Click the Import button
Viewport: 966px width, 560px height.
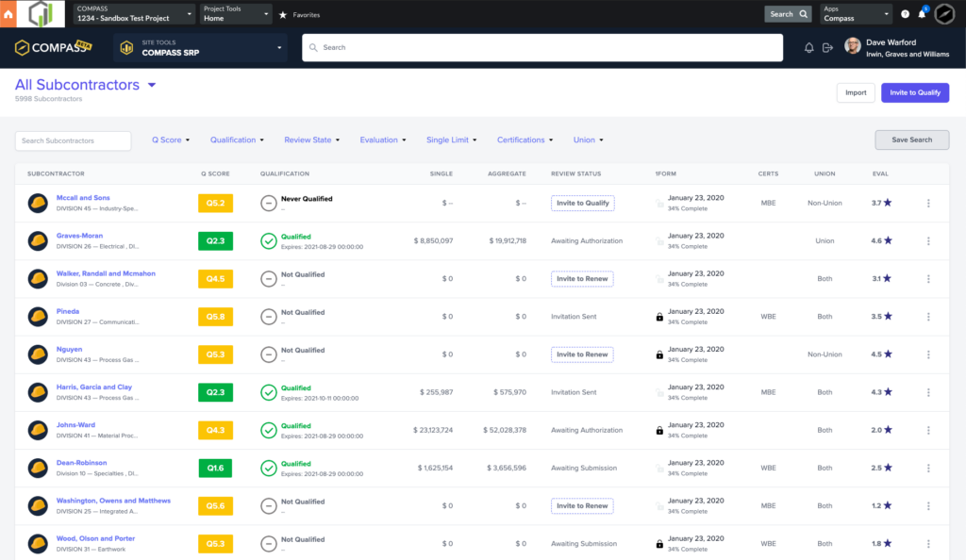[x=856, y=93]
